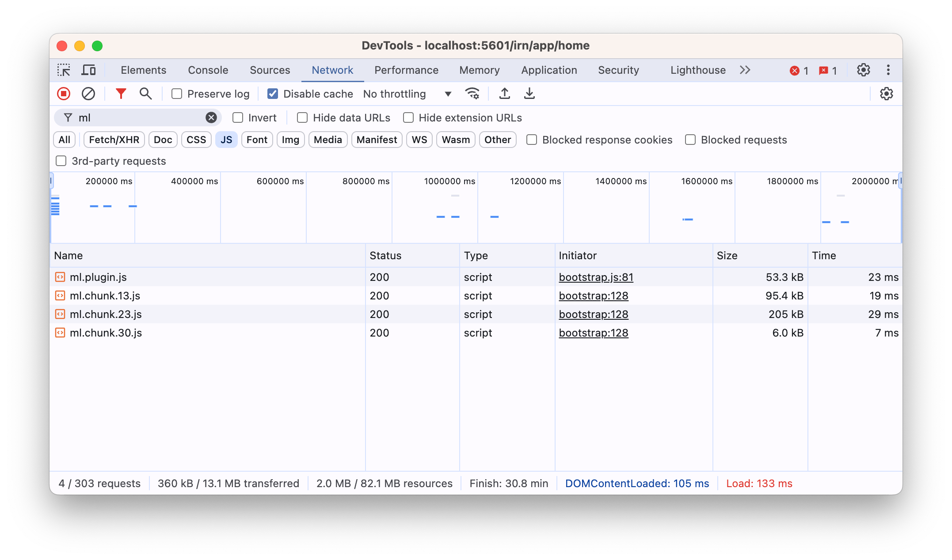Click the 1000000 ms overview timeline marker
Screen dimensions: 952x560
(x=449, y=181)
